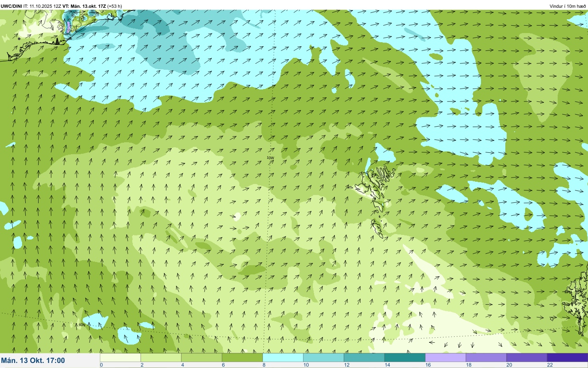Click the 12–14 m/s teal legend swatch

click(x=364, y=357)
